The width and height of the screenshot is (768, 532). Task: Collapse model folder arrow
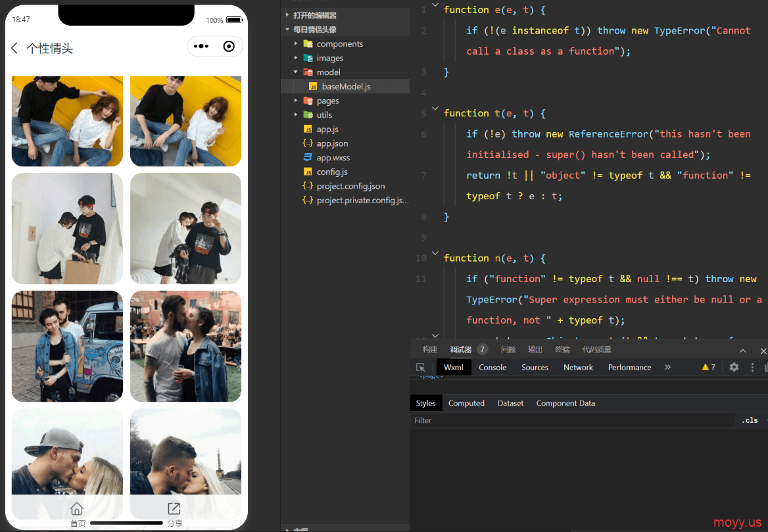tap(295, 72)
